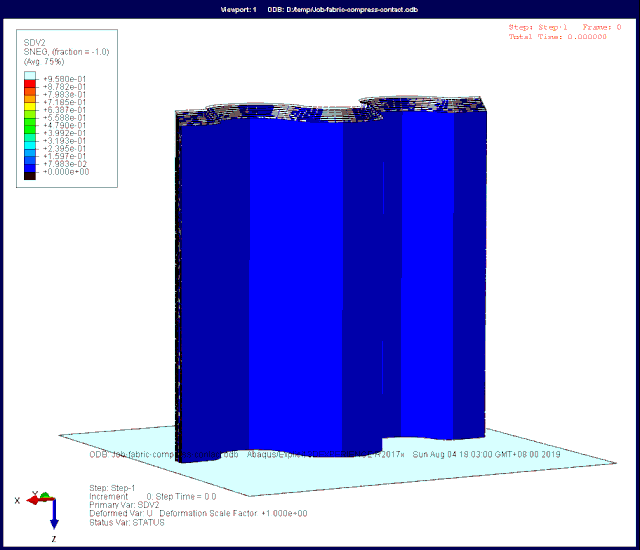Screen dimensions: 640x550
Task: Click the Total Time annotation text
Action: coord(558,37)
